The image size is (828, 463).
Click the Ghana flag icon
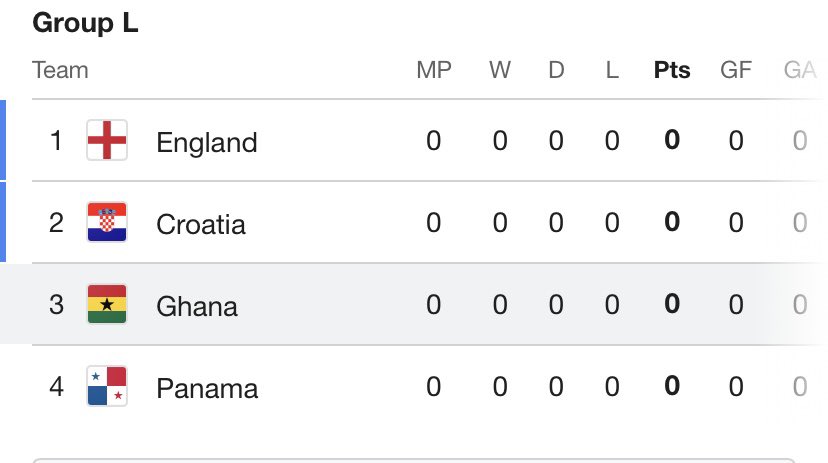[106, 304]
